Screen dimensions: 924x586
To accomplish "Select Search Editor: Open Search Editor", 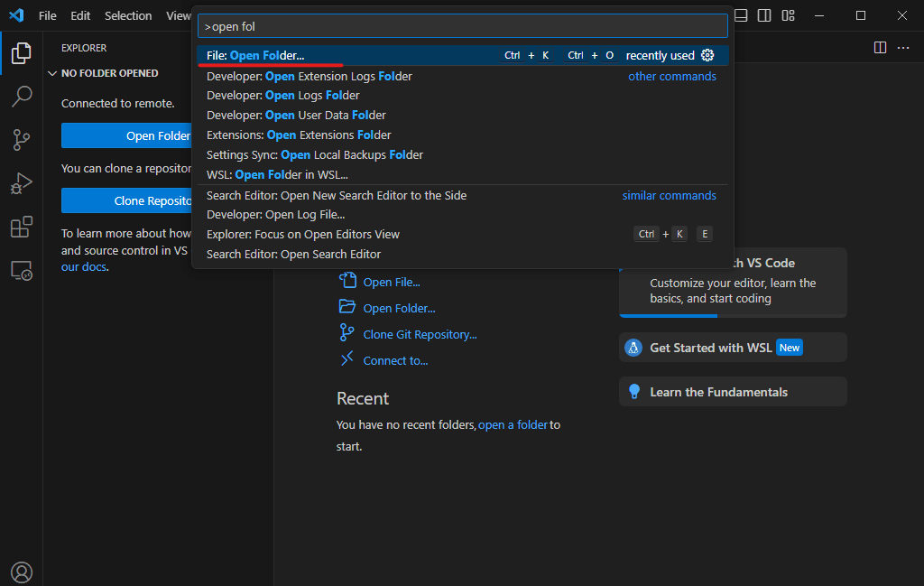I will coord(463,254).
